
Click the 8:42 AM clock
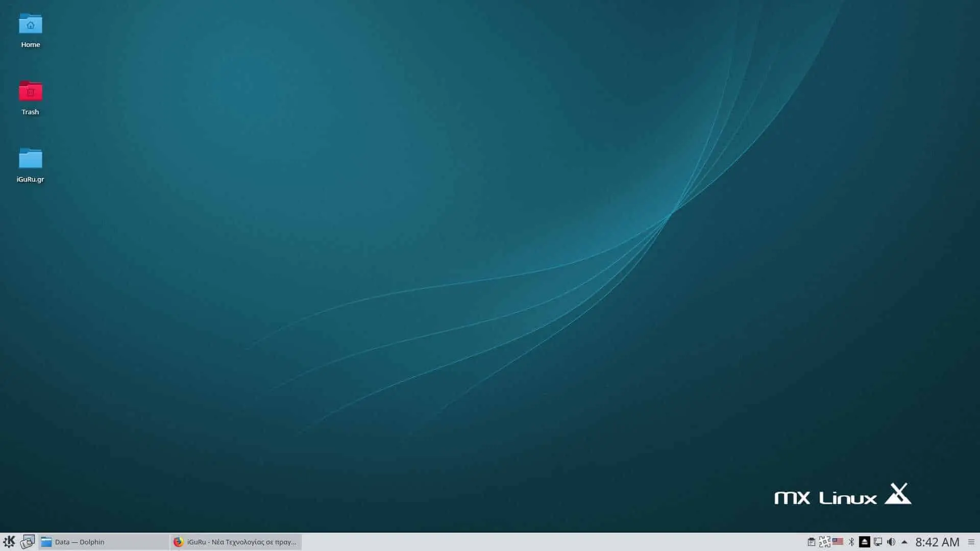(x=938, y=542)
